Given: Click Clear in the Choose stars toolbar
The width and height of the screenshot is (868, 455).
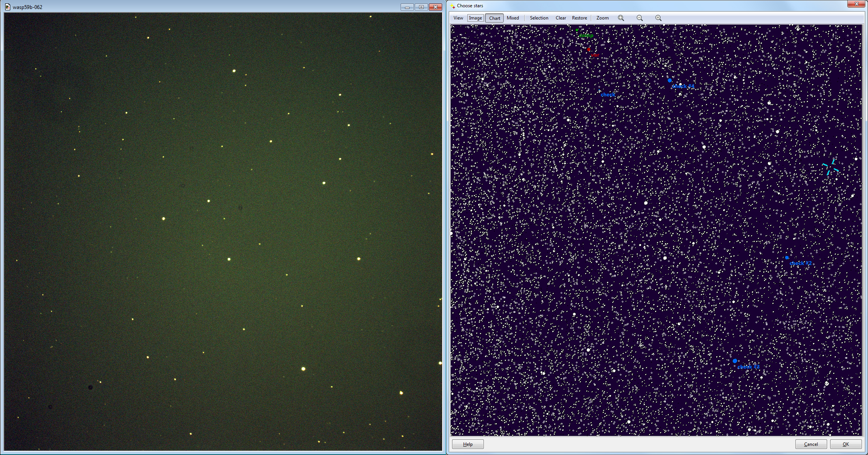Looking at the screenshot, I should [561, 18].
